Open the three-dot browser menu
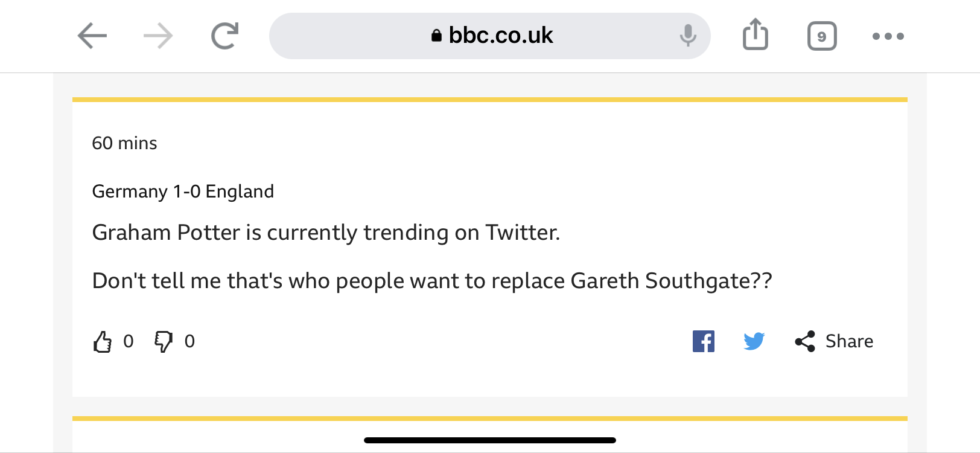The width and height of the screenshot is (980, 453). click(x=888, y=36)
